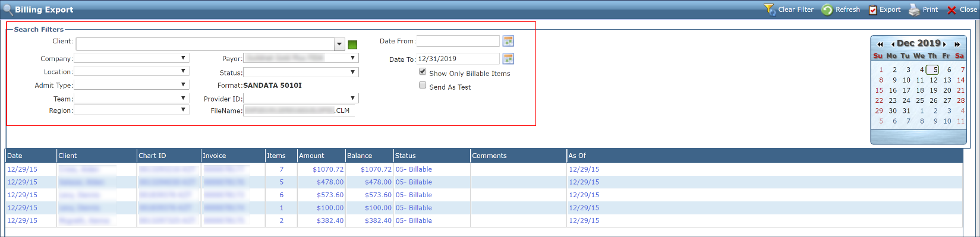Select December 14 in the calendar
Image resolution: width=980 pixels, height=237 pixels.
961,80
